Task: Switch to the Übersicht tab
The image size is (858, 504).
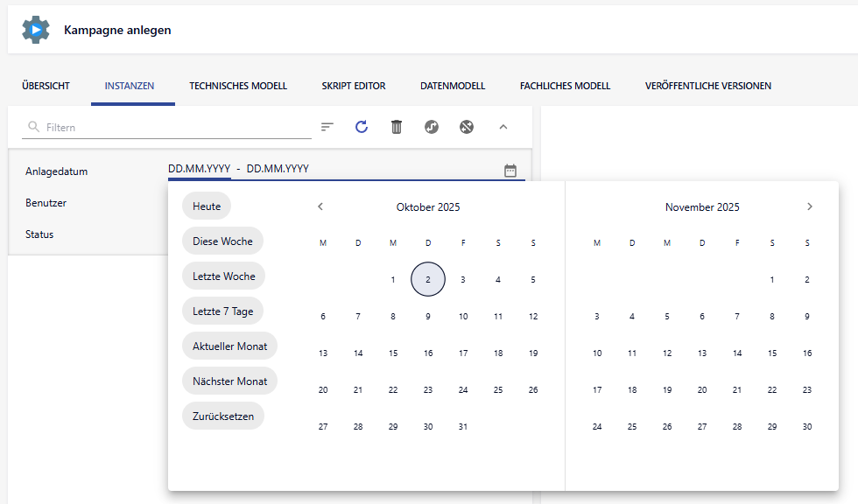Action: (x=46, y=86)
